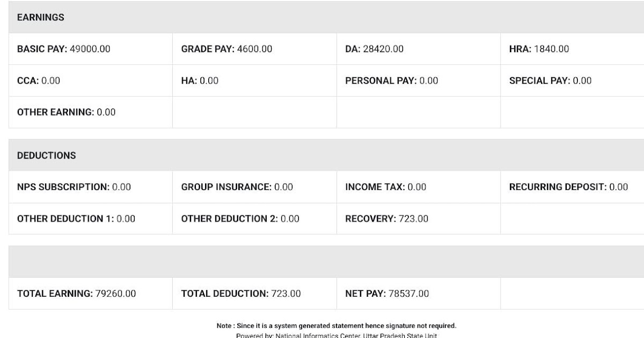This screenshot has height=338, width=644.
Task: Select the OTHER EARNING cell
Action: click(x=67, y=113)
